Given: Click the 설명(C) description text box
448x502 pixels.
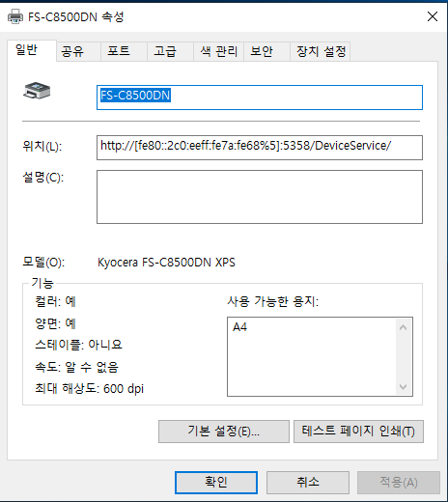Looking at the screenshot, I should [x=260, y=197].
